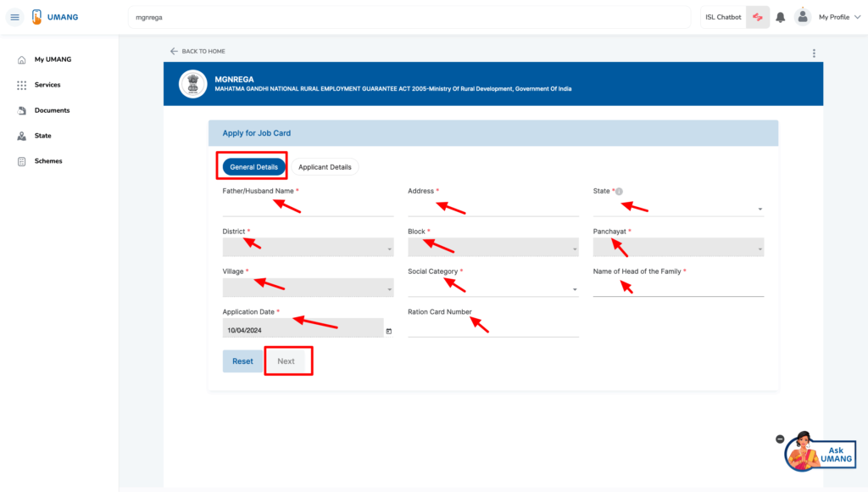The width and height of the screenshot is (868, 492).
Task: Click the profile avatar icon
Action: [802, 16]
